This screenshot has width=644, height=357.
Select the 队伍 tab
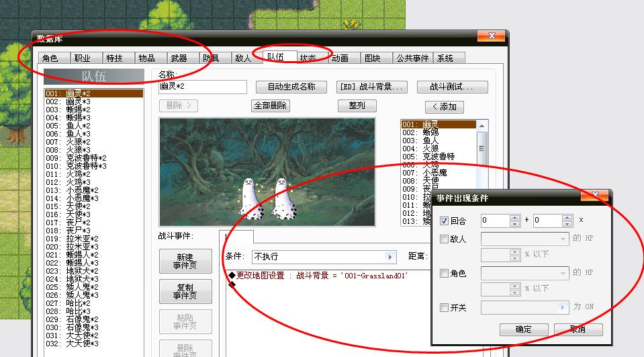[x=280, y=56]
